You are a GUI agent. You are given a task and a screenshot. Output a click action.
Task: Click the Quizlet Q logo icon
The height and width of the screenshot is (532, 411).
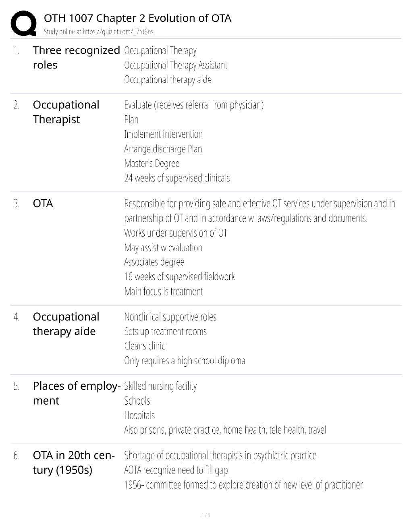pos(24,23)
